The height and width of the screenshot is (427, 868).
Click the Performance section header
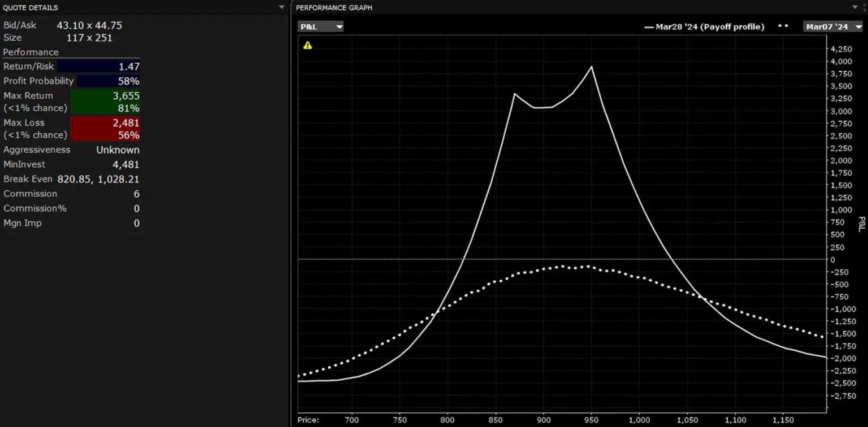tap(31, 52)
